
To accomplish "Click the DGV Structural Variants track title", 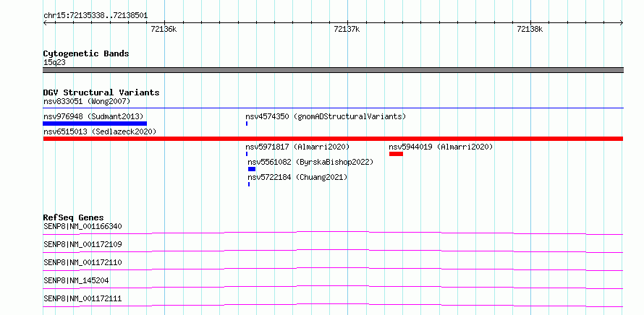I will point(101,92).
